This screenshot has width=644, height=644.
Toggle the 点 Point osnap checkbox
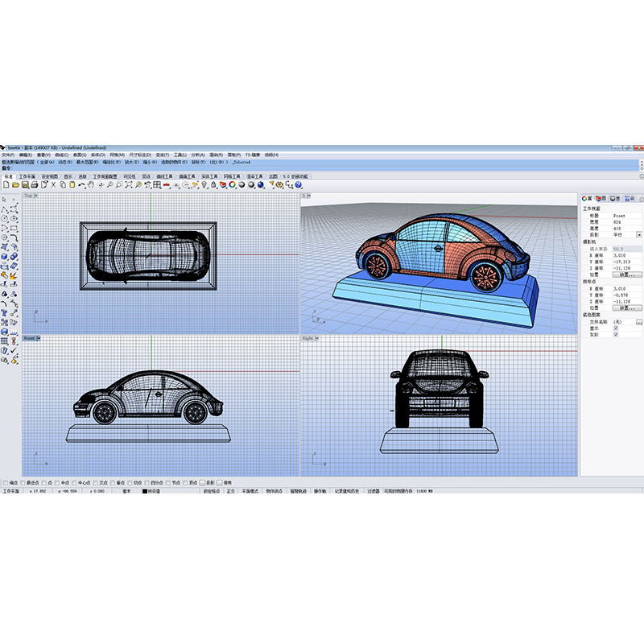(x=44, y=482)
